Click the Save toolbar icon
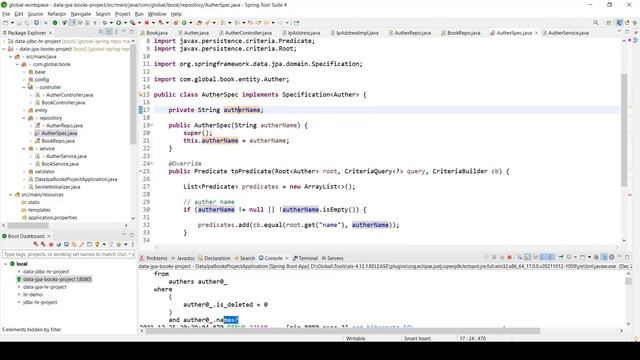 [x=20, y=23]
